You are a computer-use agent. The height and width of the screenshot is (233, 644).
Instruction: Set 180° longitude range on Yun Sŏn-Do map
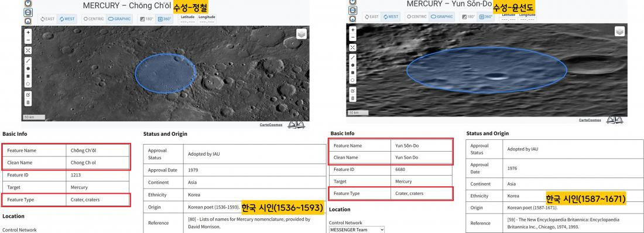468,16
